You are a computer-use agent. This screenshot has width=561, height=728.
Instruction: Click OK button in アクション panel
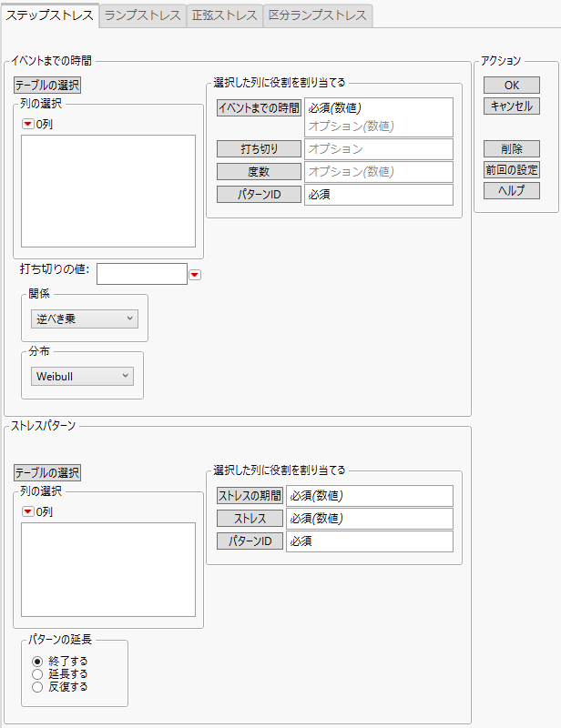coord(512,86)
